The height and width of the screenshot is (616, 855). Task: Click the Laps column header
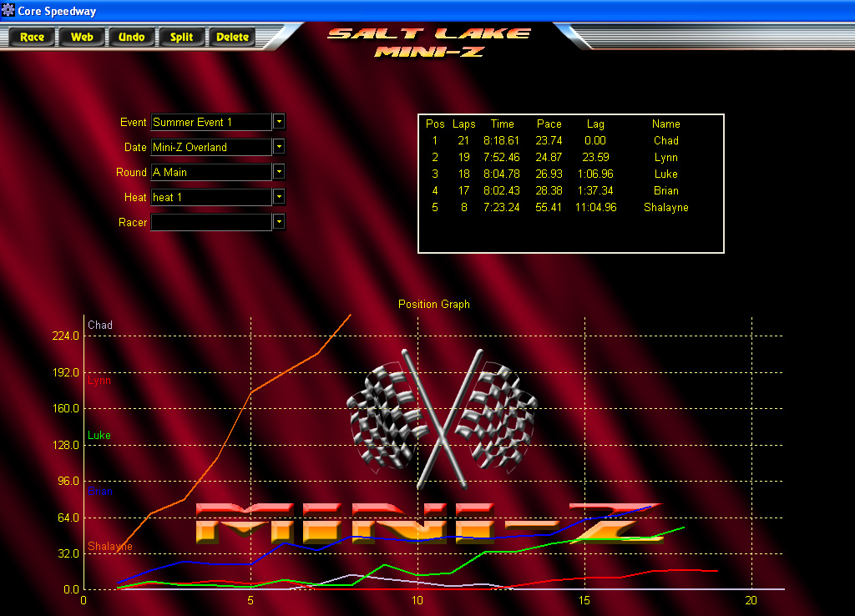464,124
